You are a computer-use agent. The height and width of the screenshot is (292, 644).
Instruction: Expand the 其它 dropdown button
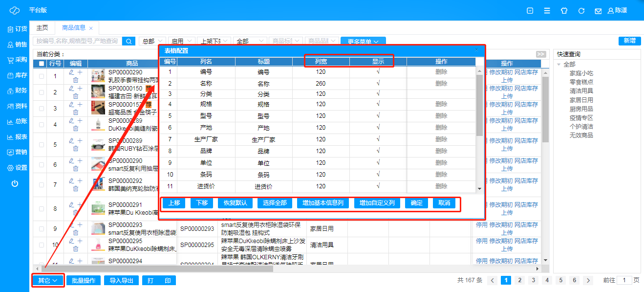pos(48,281)
